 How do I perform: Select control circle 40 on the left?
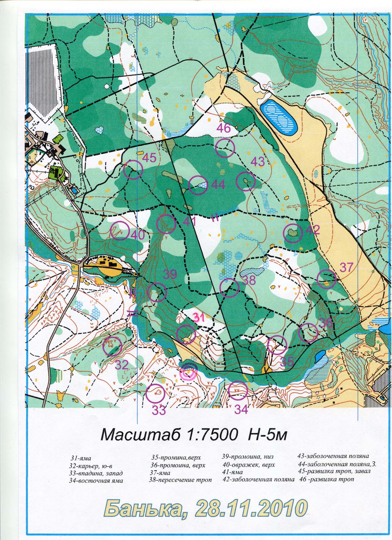[x=120, y=231]
